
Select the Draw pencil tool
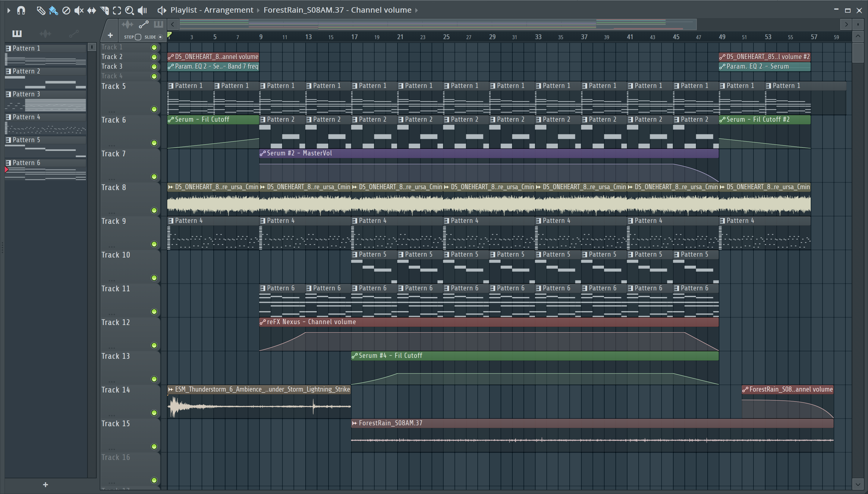[x=41, y=11]
